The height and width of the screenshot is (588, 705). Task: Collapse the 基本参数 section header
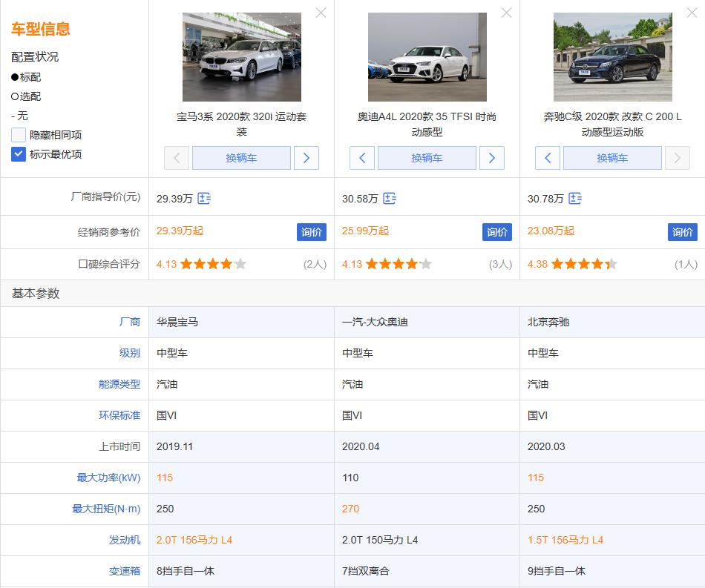pos(35,294)
